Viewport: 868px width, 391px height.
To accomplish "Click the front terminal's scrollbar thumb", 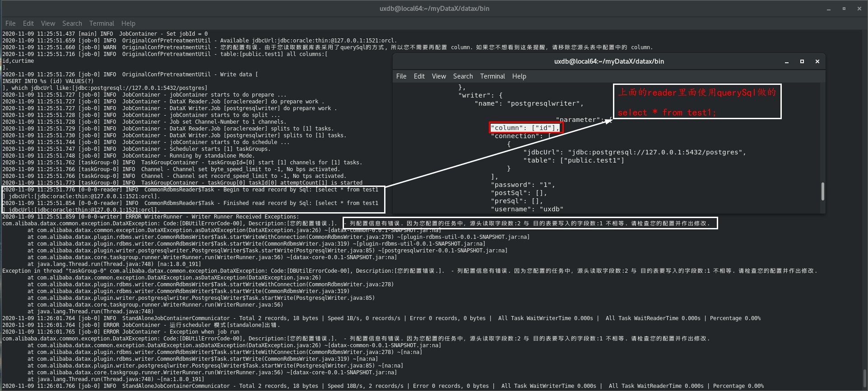I will tap(822, 191).
